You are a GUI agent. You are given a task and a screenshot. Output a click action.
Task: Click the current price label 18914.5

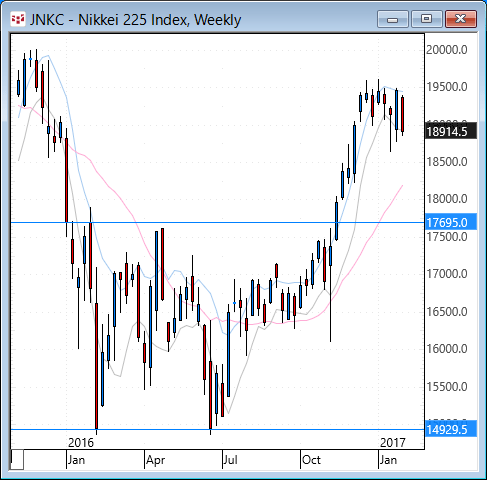451,131
